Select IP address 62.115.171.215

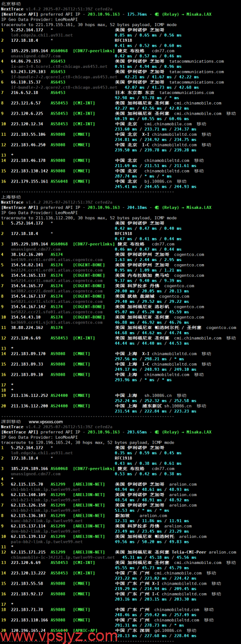tap(29, 552)
